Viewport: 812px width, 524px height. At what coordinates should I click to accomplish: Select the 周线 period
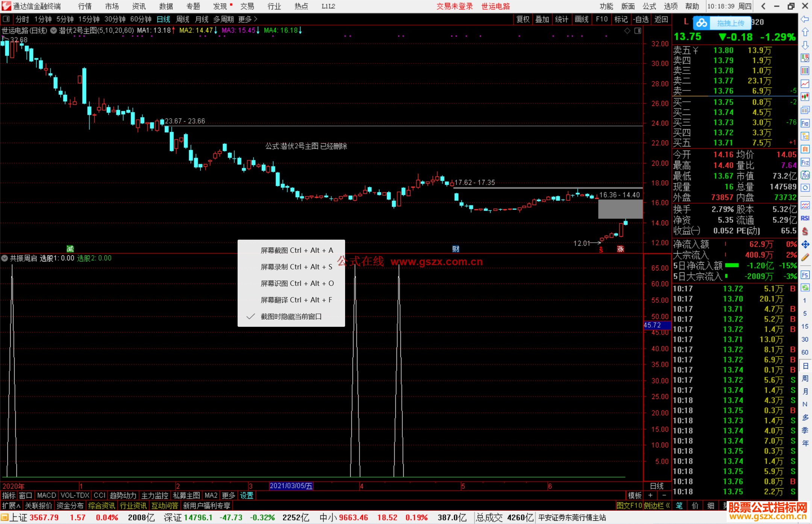[x=182, y=19]
